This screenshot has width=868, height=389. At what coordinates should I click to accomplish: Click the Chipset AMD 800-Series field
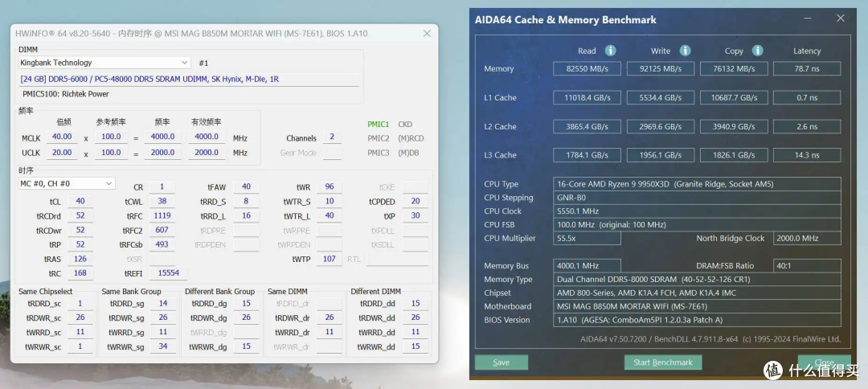coord(697,293)
